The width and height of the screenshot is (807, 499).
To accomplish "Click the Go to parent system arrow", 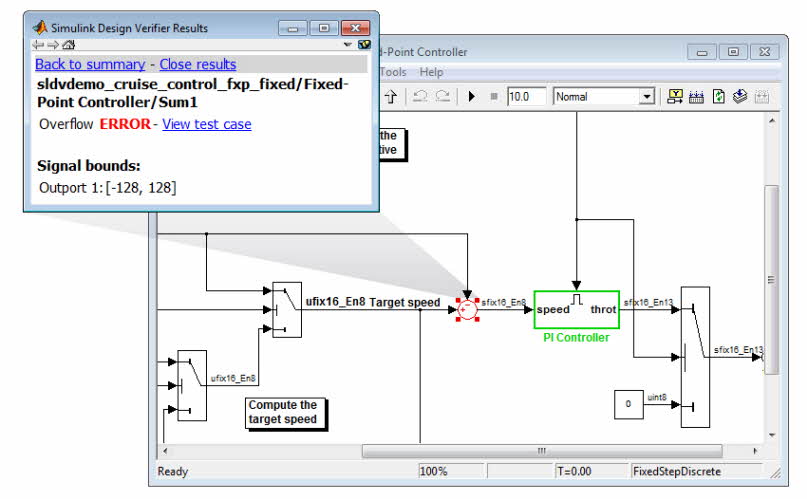I will pyautogui.click(x=391, y=97).
